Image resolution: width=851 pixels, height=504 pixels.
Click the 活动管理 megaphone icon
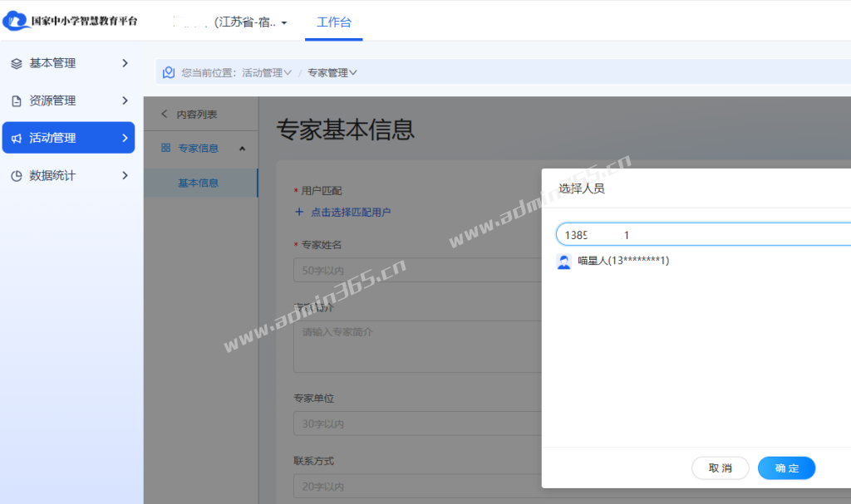17,139
